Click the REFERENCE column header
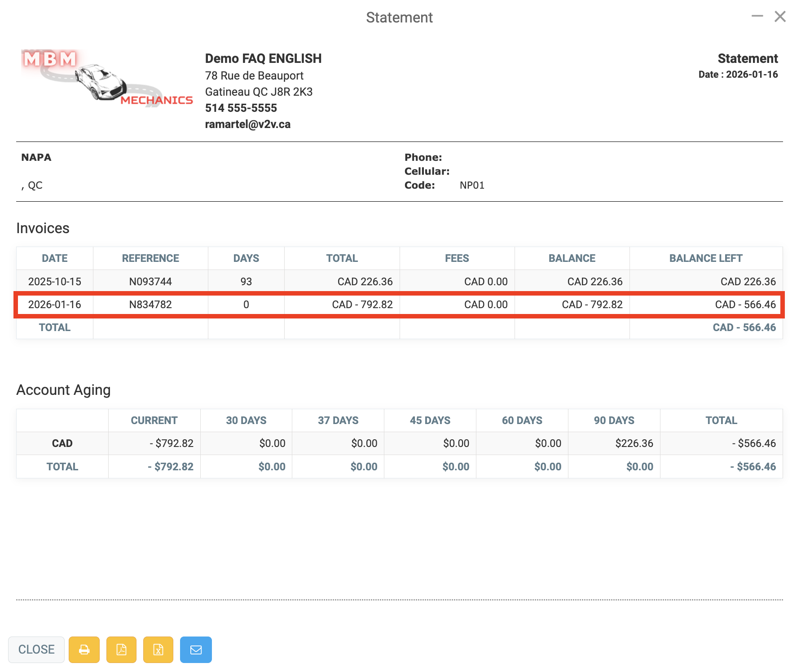Screen dimensions: 801x672 (x=150, y=258)
